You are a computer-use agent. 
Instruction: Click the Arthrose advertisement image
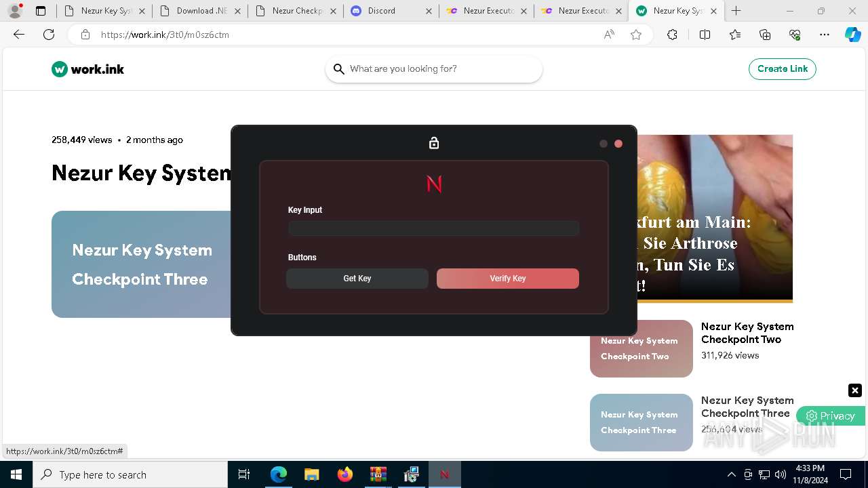[715, 218]
